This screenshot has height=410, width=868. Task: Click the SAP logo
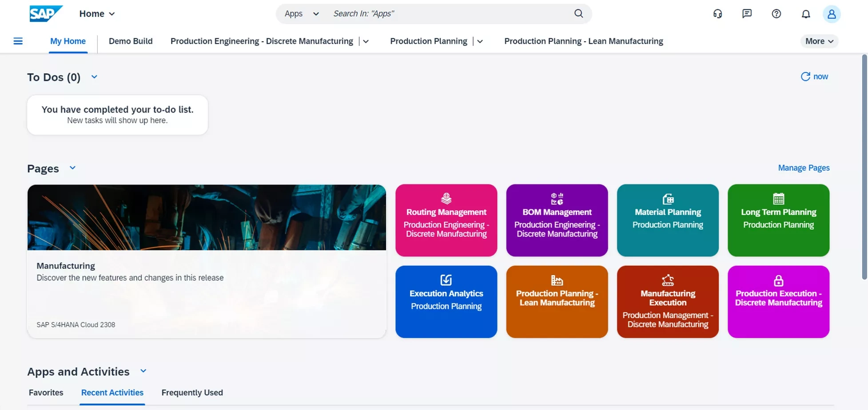point(45,13)
